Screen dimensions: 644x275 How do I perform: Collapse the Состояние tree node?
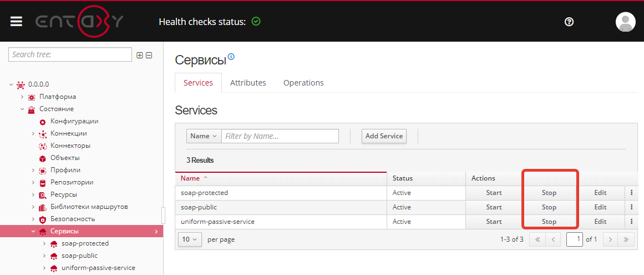click(x=22, y=109)
